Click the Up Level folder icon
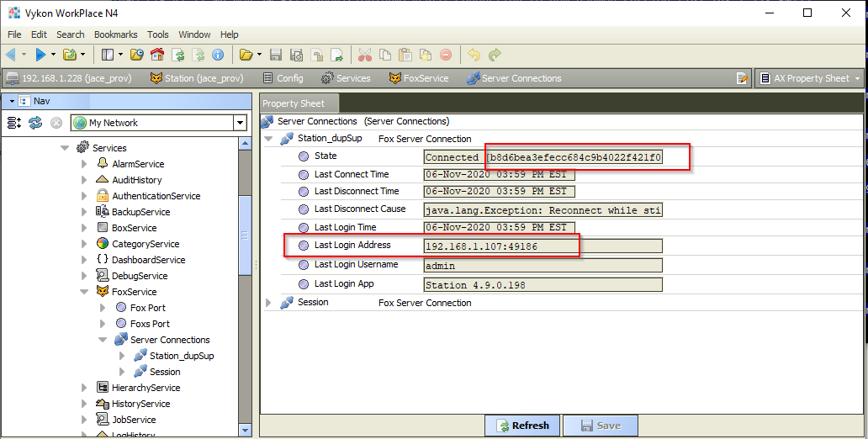Screen dimensions: 868x439 point(70,55)
